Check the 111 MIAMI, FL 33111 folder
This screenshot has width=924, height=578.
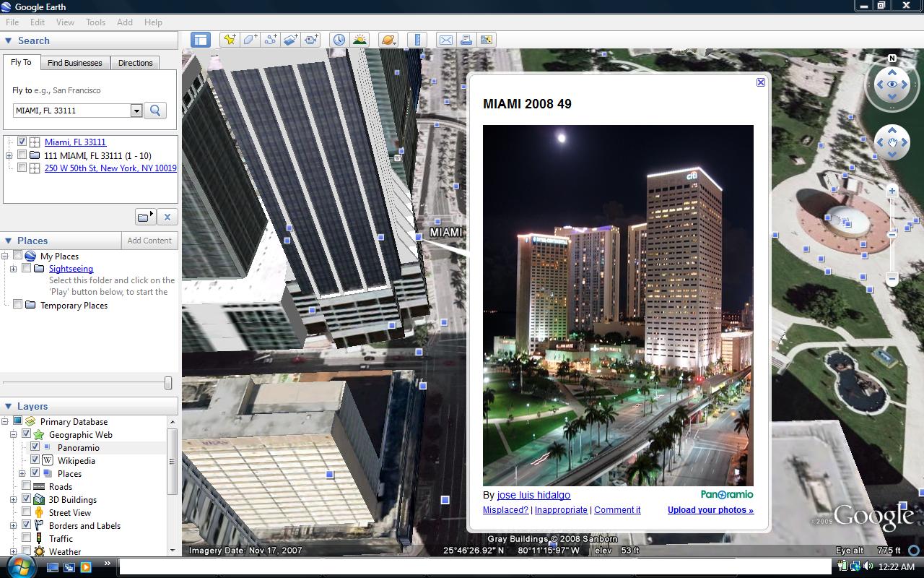point(22,155)
